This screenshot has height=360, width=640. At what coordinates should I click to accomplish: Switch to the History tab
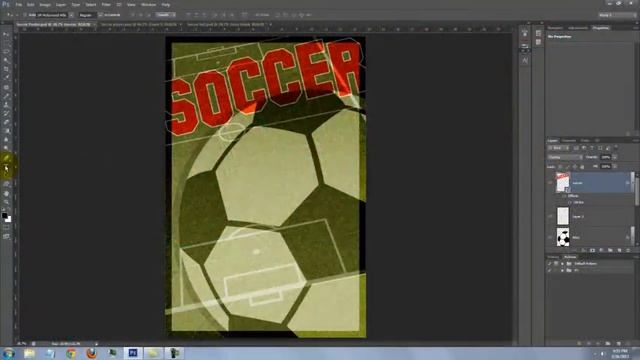[x=553, y=257]
